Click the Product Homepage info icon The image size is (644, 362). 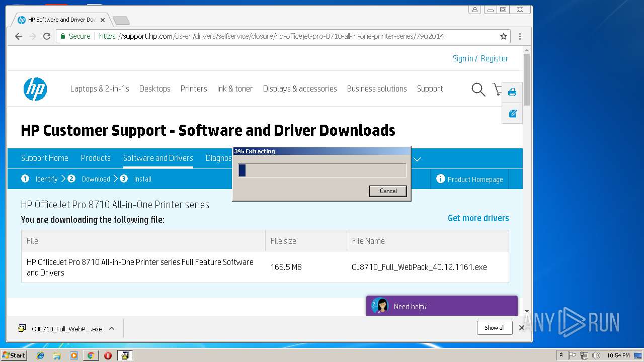(441, 178)
